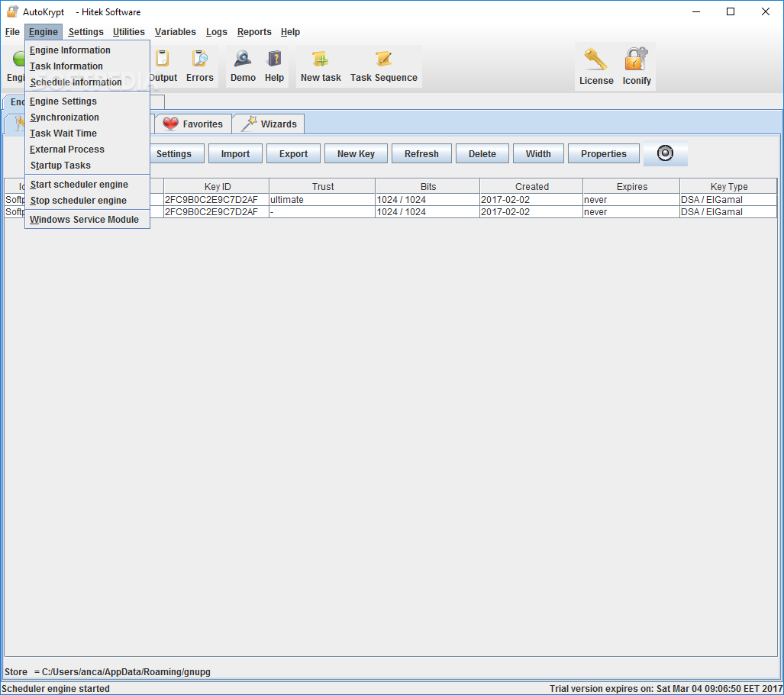Click the Store path text at bottom

click(x=107, y=671)
